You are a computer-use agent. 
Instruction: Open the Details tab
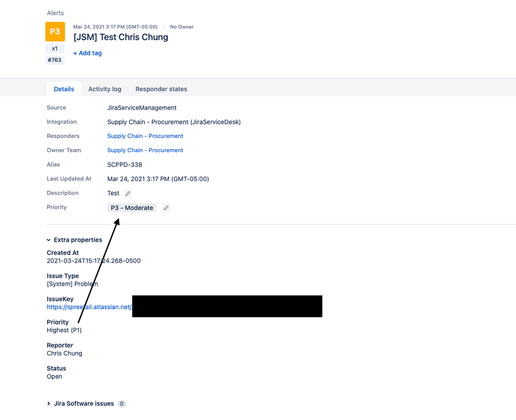pos(64,89)
